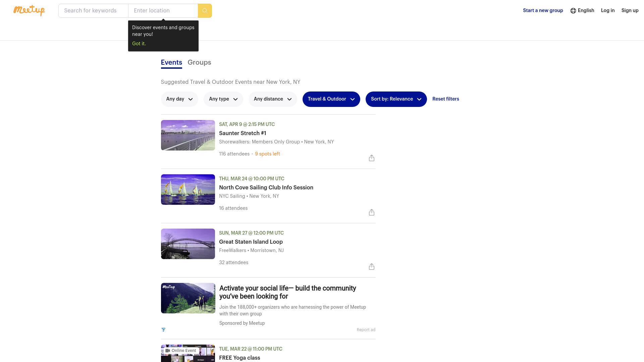Open the Sort by: Relevance dropdown

396,99
